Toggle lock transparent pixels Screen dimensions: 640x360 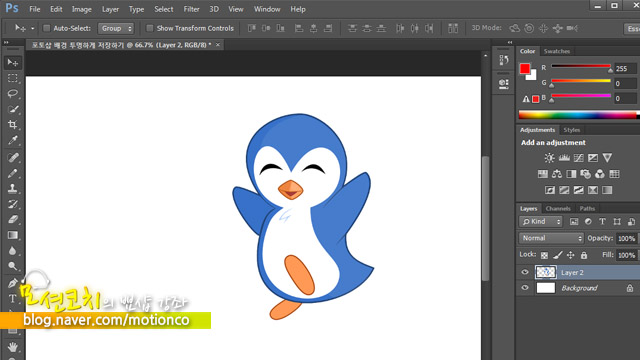coord(544,256)
